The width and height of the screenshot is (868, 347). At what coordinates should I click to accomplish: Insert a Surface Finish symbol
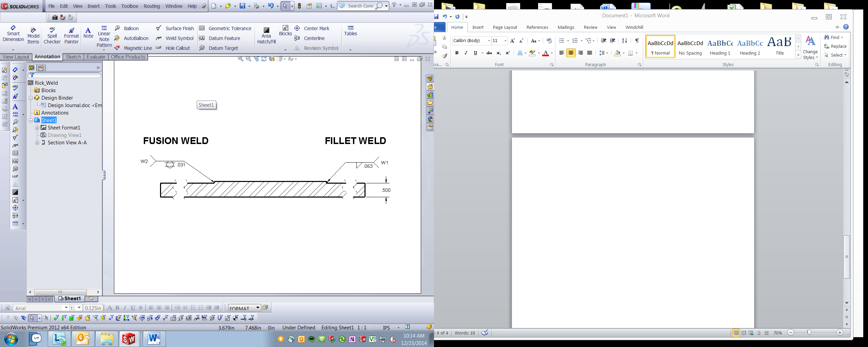click(x=175, y=28)
